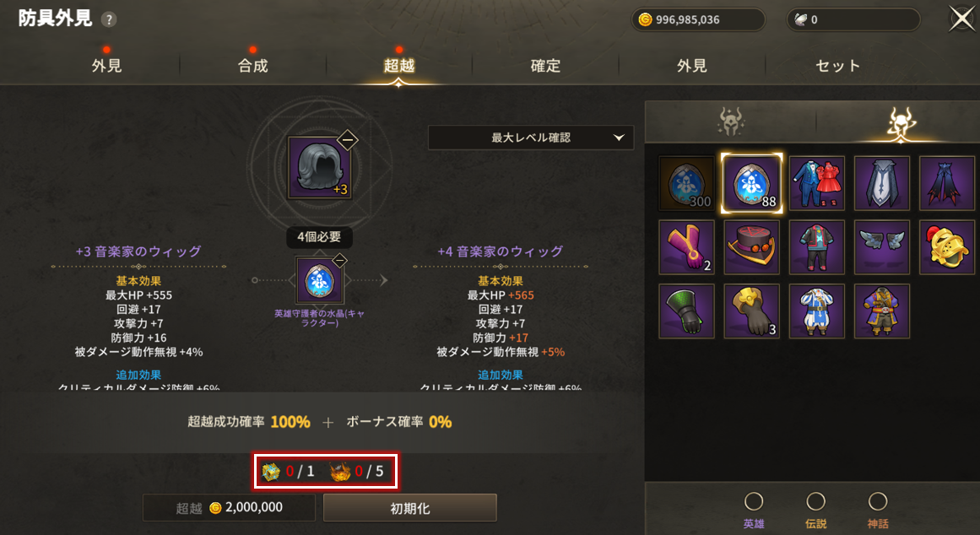Viewport: 980px width, 535px height.
Task: Open the 合成 tab
Action: [x=253, y=66]
